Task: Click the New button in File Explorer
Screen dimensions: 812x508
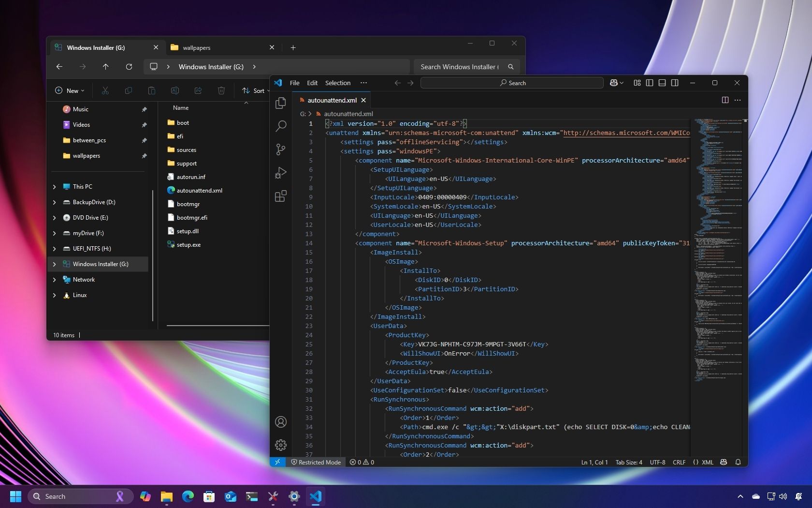Action: click(x=69, y=90)
